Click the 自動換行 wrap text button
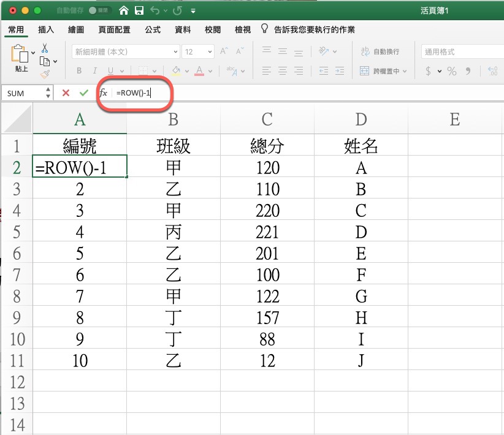The image size is (504, 435). pyautogui.click(x=380, y=52)
